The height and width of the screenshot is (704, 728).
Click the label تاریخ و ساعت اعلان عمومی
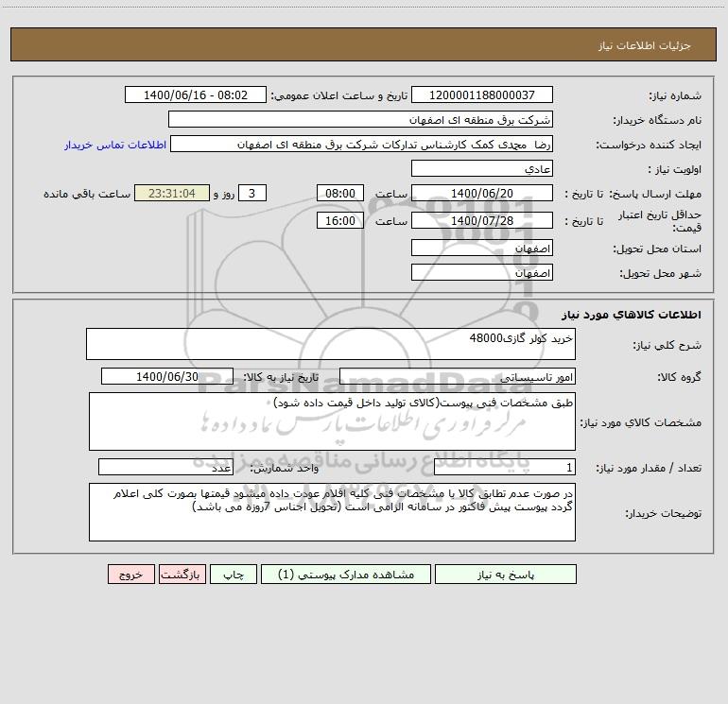pyautogui.click(x=338, y=95)
